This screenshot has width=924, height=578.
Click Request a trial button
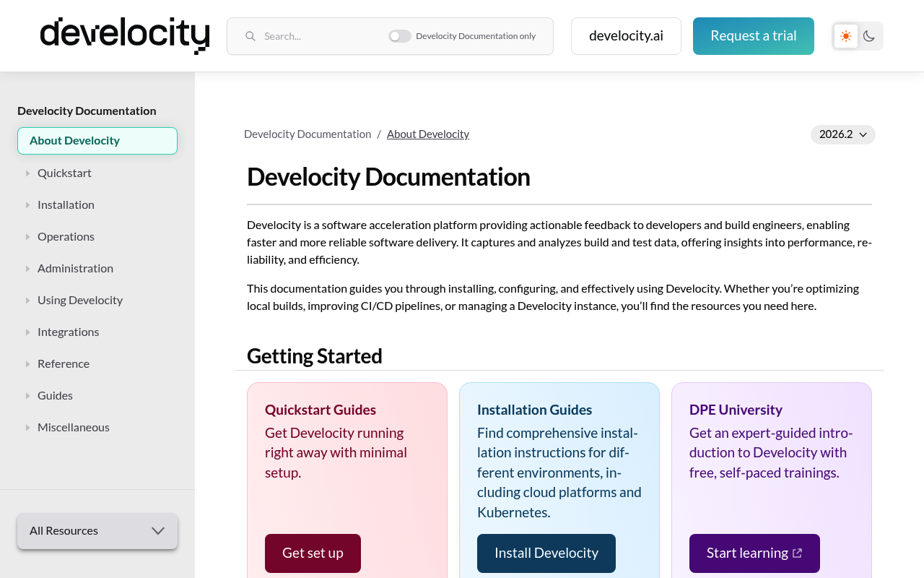754,36
